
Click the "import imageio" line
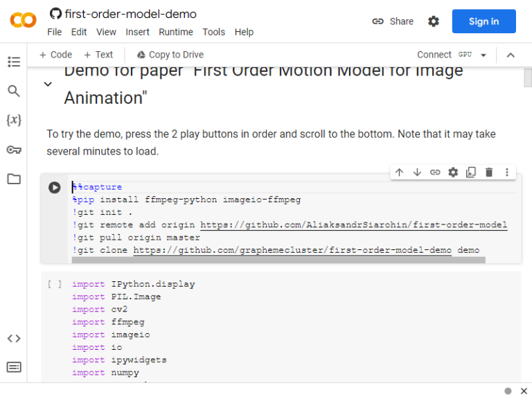click(111, 335)
